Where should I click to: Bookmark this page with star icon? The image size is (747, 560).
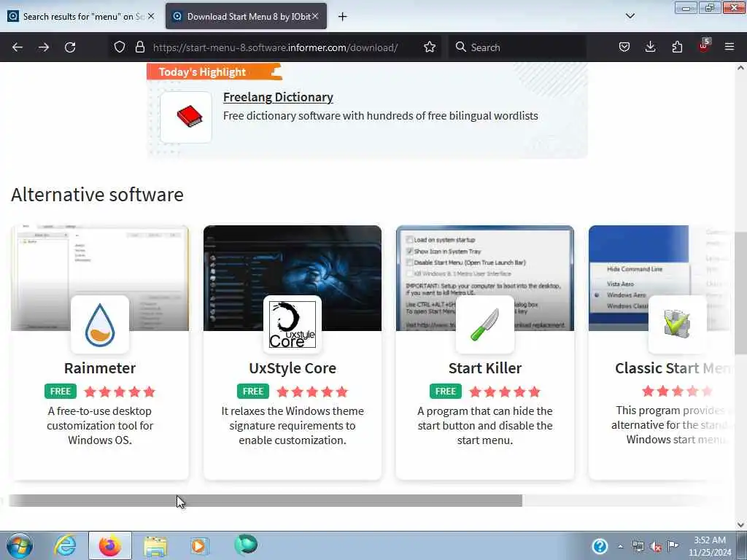[430, 47]
